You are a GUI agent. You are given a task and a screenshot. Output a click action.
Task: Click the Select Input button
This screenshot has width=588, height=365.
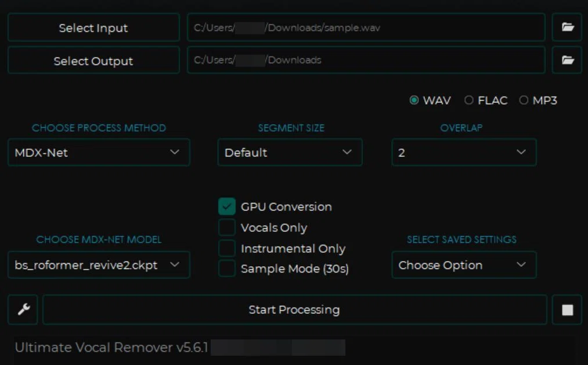[x=93, y=27]
